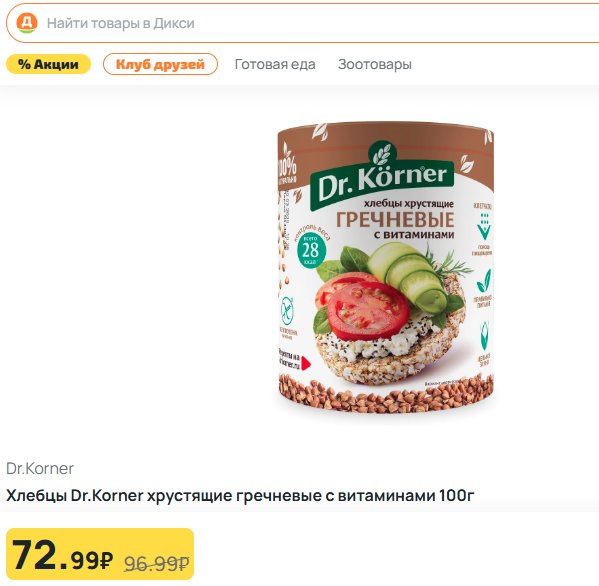This screenshot has height=586, width=599.
Task: Click the green corn grain icon on package
Action: click(x=484, y=335)
